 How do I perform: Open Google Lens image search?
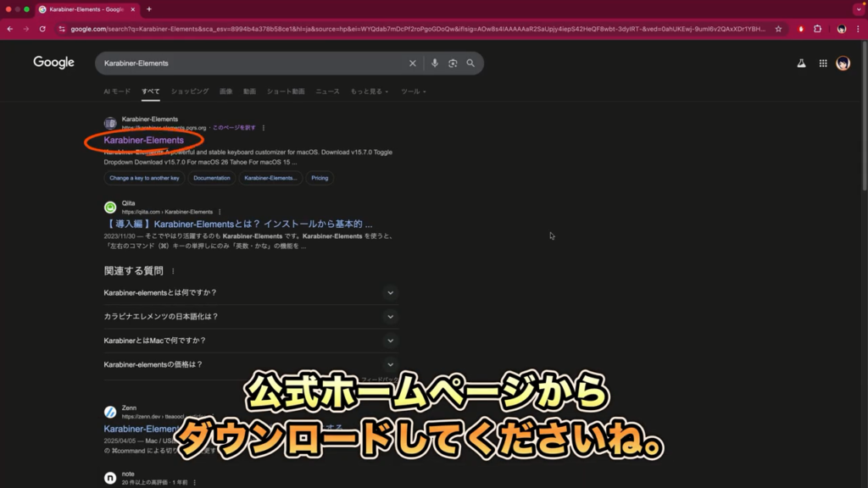453,64
